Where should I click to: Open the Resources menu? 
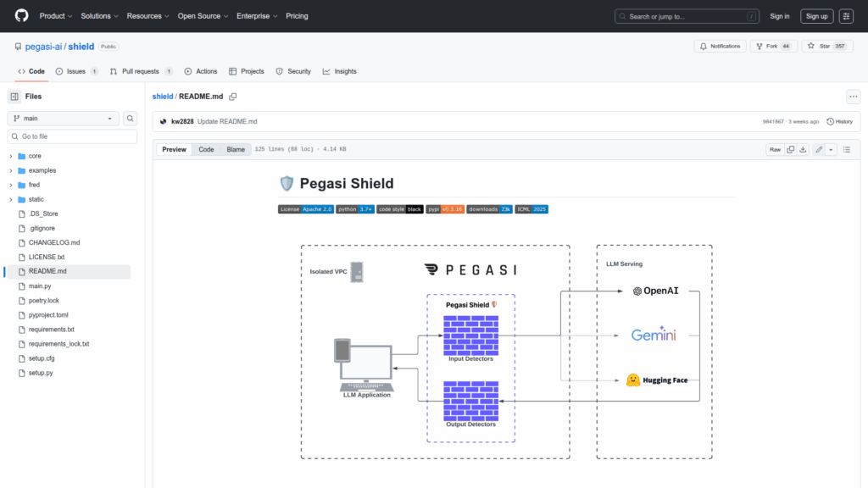point(147,16)
